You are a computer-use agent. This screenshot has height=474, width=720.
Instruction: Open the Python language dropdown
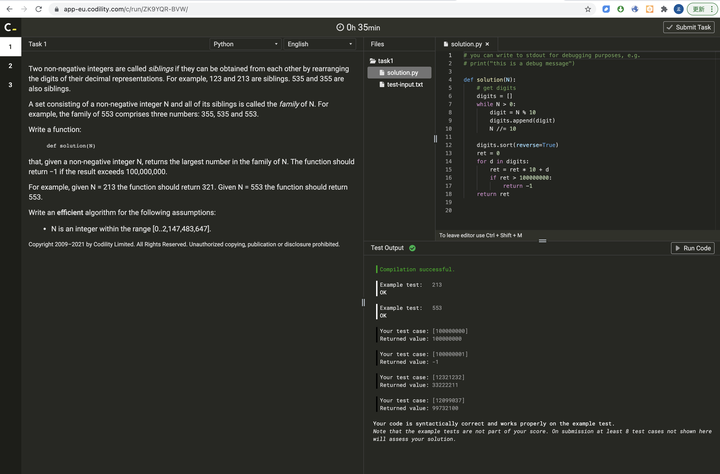(246, 44)
